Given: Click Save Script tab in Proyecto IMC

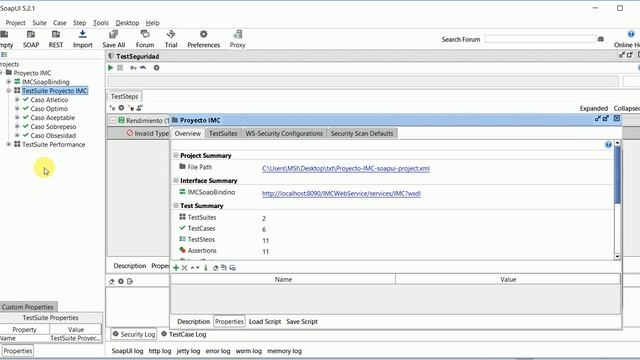Looking at the screenshot, I should point(302,322).
